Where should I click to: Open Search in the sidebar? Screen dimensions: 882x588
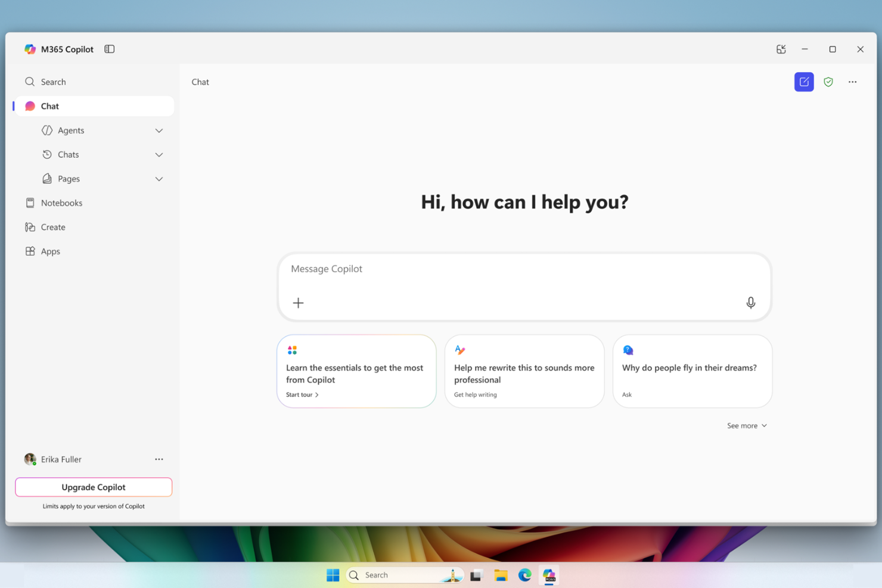coord(94,82)
